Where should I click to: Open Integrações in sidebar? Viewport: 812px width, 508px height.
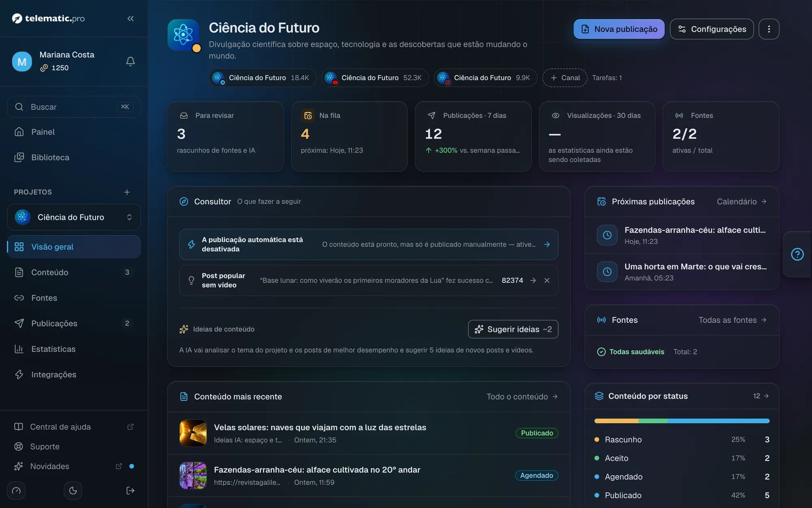click(x=74, y=375)
